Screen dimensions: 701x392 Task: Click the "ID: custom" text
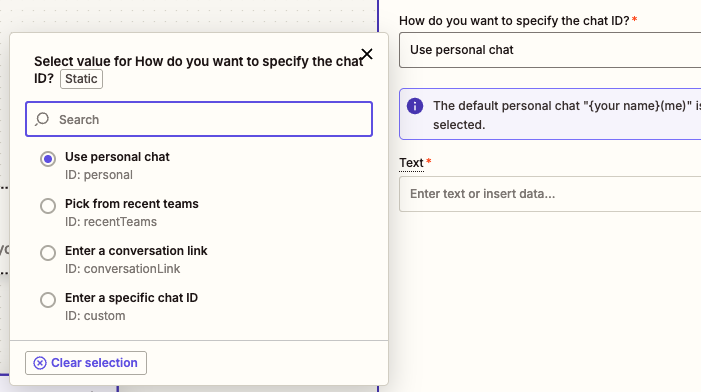pyautogui.click(x=95, y=316)
